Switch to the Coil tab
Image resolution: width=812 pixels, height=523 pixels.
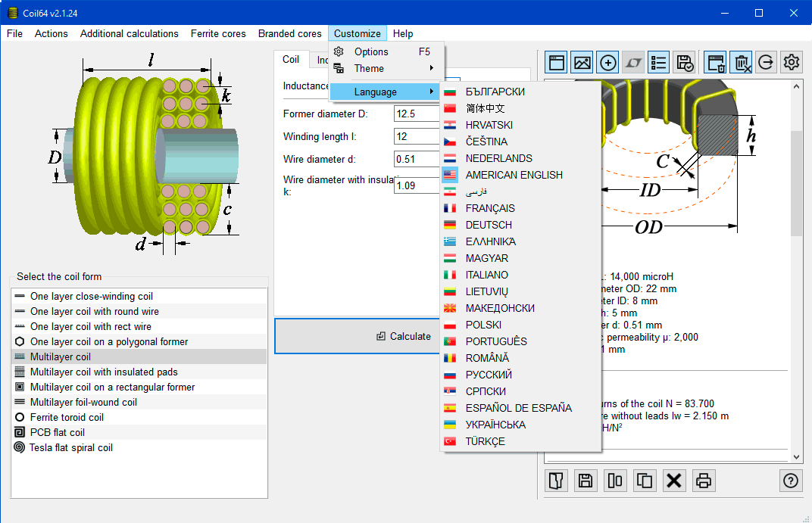pos(291,60)
